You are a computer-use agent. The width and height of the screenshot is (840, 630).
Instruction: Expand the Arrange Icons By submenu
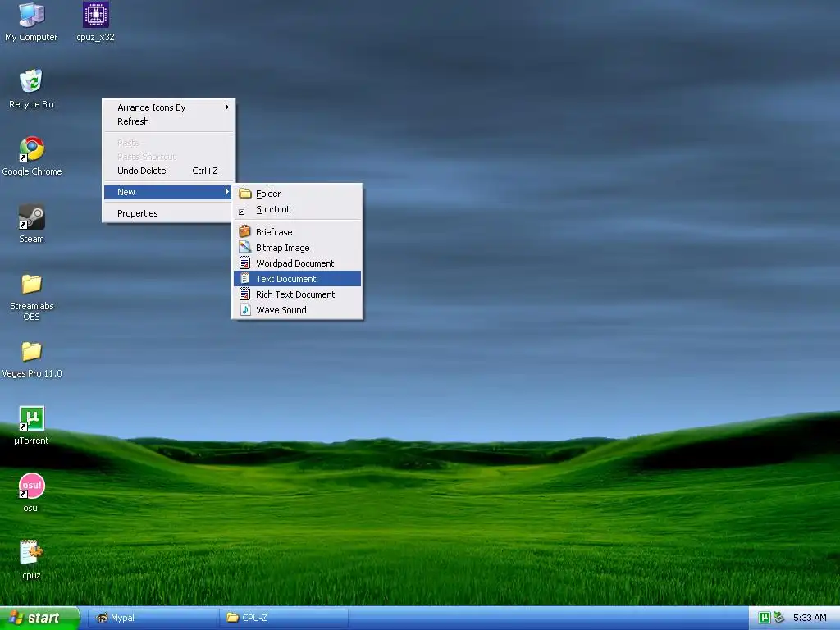pos(169,107)
